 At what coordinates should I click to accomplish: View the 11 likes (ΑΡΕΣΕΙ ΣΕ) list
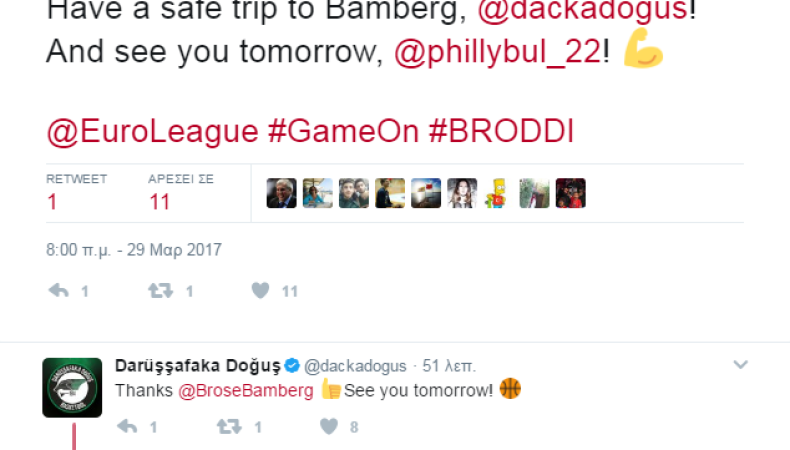coord(180,193)
